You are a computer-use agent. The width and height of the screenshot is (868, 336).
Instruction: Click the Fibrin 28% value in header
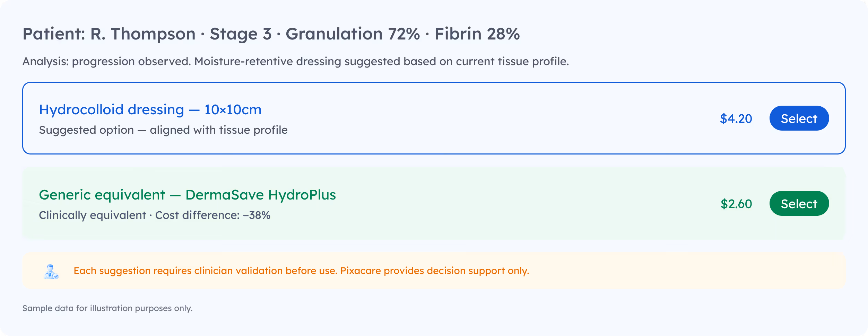pyautogui.click(x=477, y=34)
